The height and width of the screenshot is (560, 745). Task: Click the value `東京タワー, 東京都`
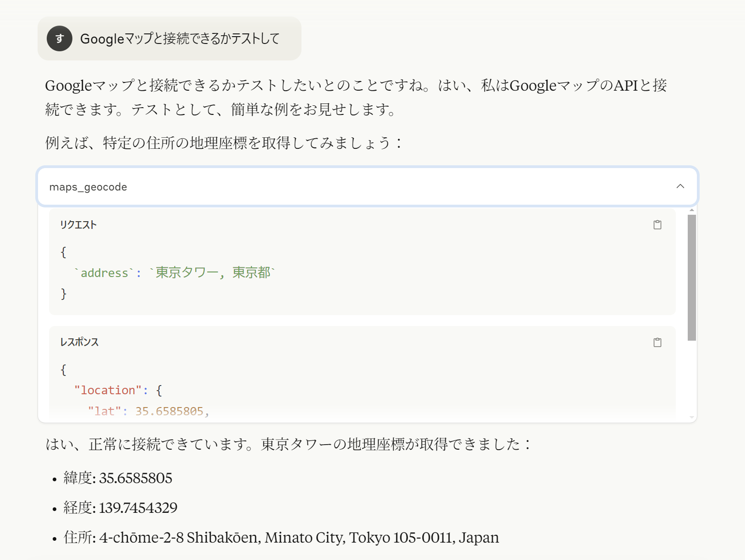point(212,273)
